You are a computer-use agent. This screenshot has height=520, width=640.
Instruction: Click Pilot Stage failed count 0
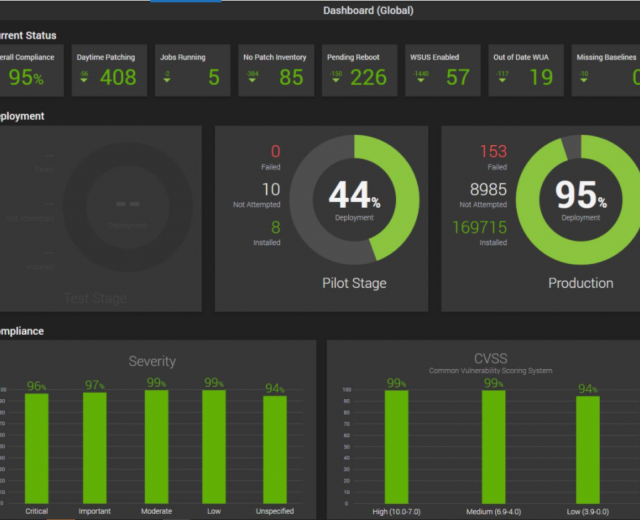(276, 151)
